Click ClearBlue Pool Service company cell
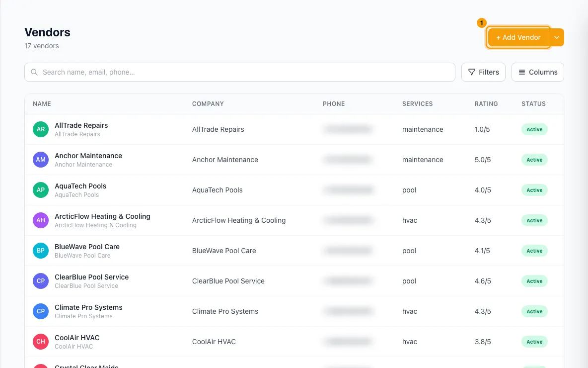The image size is (588, 368). pyautogui.click(x=228, y=281)
